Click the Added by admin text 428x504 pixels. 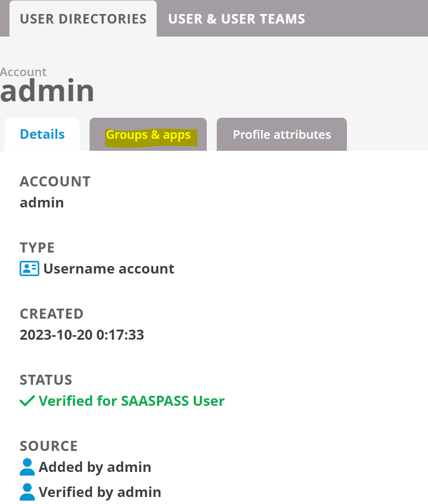(95, 467)
